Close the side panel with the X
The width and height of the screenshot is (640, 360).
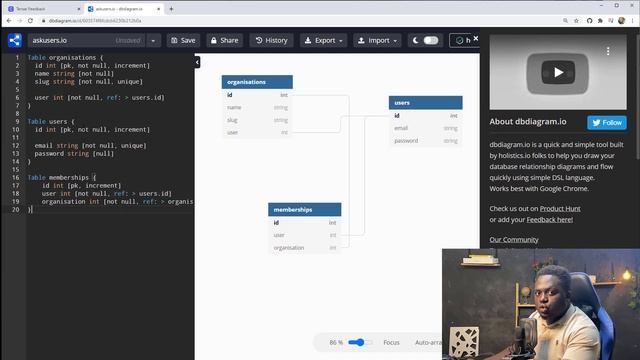[476, 38]
